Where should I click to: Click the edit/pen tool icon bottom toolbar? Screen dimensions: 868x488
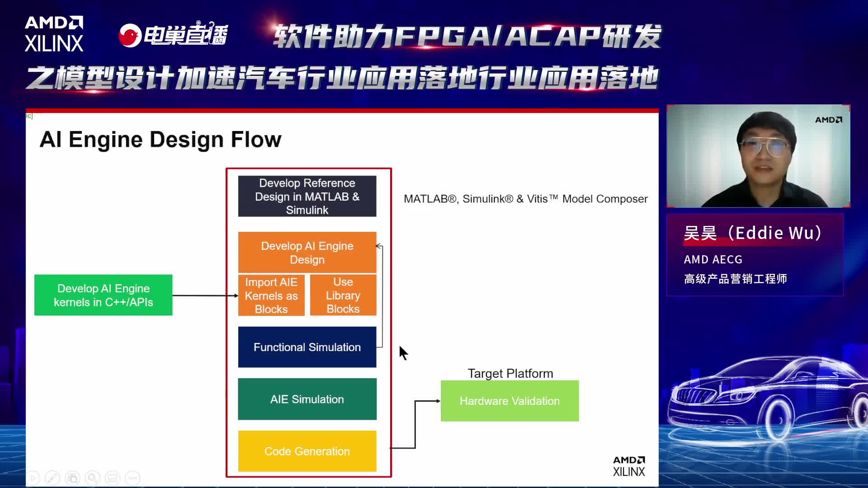pyautogui.click(x=53, y=477)
